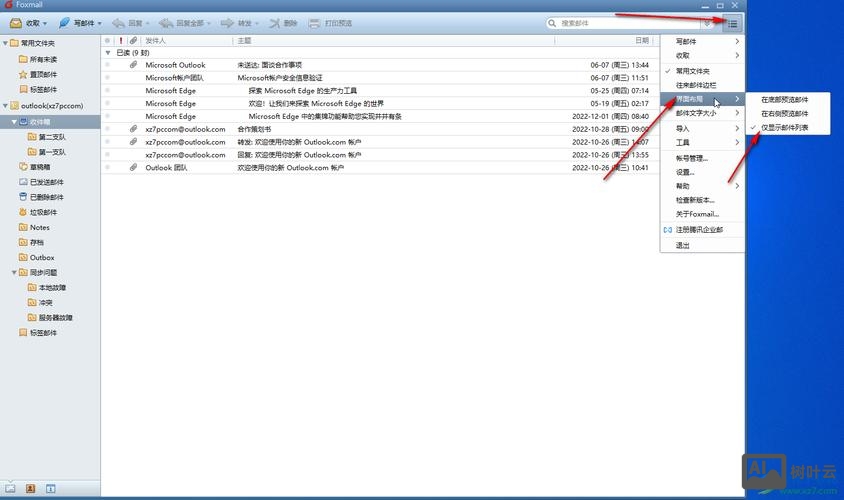Click the attachment column header icon
This screenshot has width=844, height=500.
tap(133, 41)
